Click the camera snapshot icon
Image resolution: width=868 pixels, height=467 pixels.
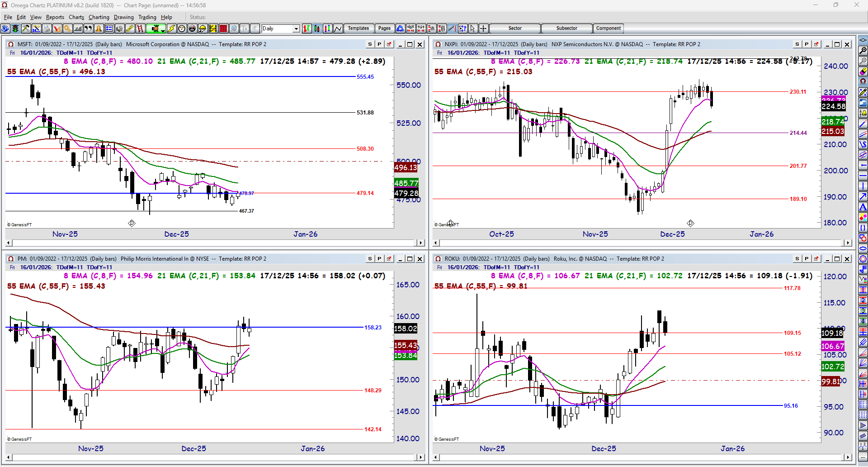point(119,29)
